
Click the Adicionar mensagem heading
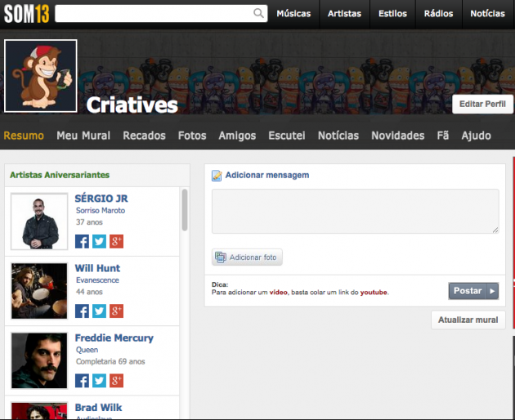(x=267, y=175)
